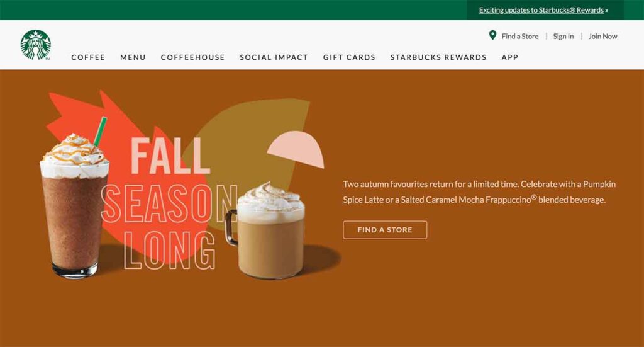The width and height of the screenshot is (644, 347).
Task: Open the SOCIAL IMPACT page
Action: click(x=274, y=57)
